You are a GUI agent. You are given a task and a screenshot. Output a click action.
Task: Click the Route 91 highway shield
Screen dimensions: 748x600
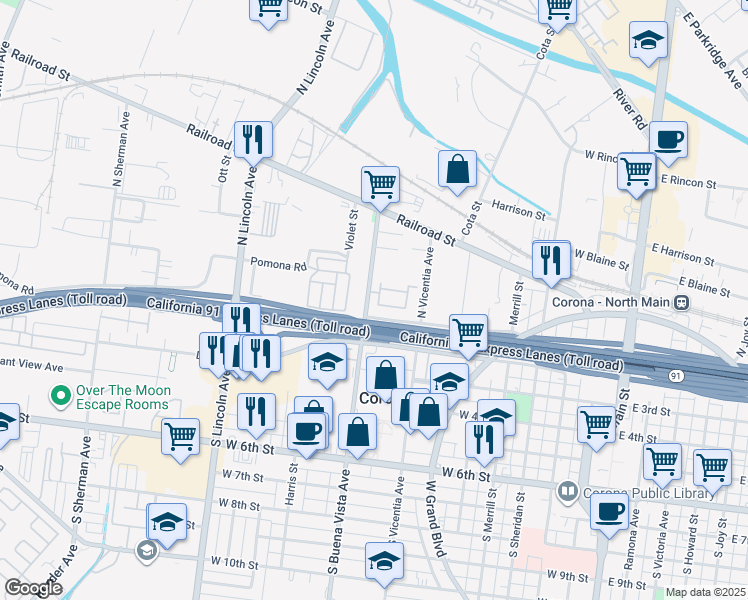tap(677, 376)
